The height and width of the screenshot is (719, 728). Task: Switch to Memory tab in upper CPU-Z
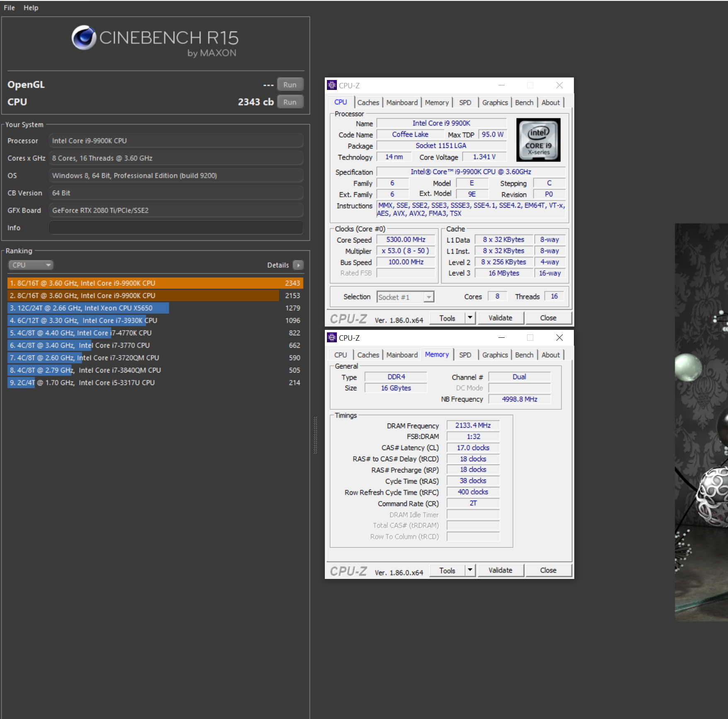pos(437,102)
